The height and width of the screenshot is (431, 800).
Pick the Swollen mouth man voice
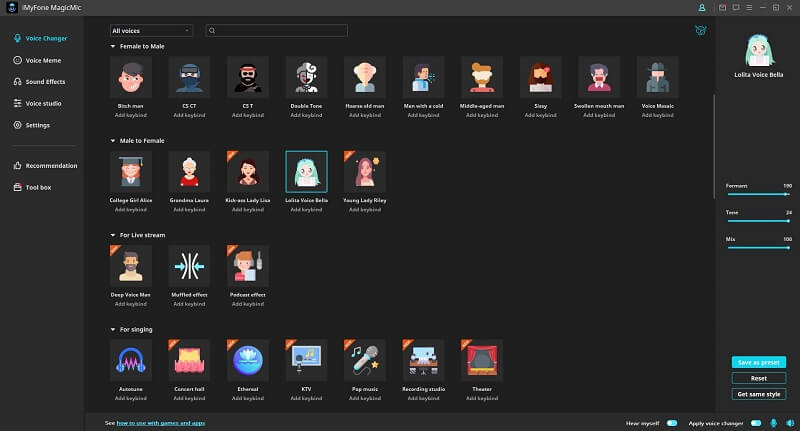click(599, 77)
